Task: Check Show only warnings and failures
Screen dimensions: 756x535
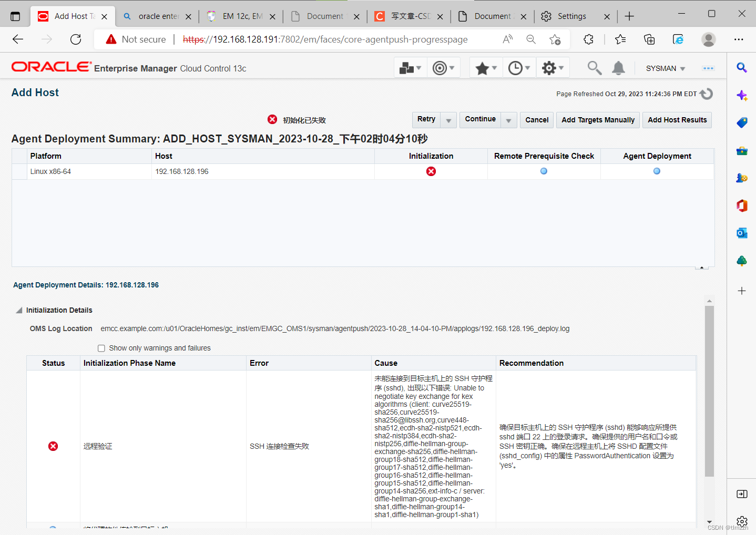Action: [101, 348]
